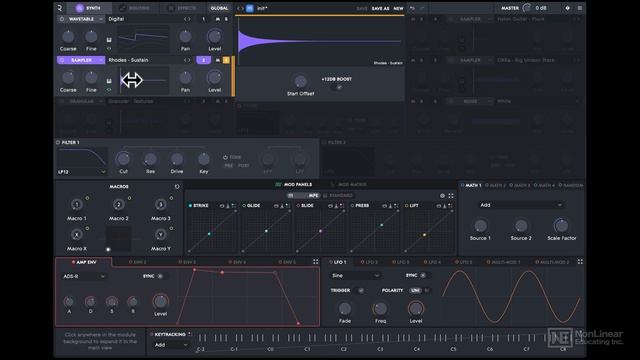Toggle the LFO Trigger switch
The width and height of the screenshot is (640, 360).
pos(361,291)
